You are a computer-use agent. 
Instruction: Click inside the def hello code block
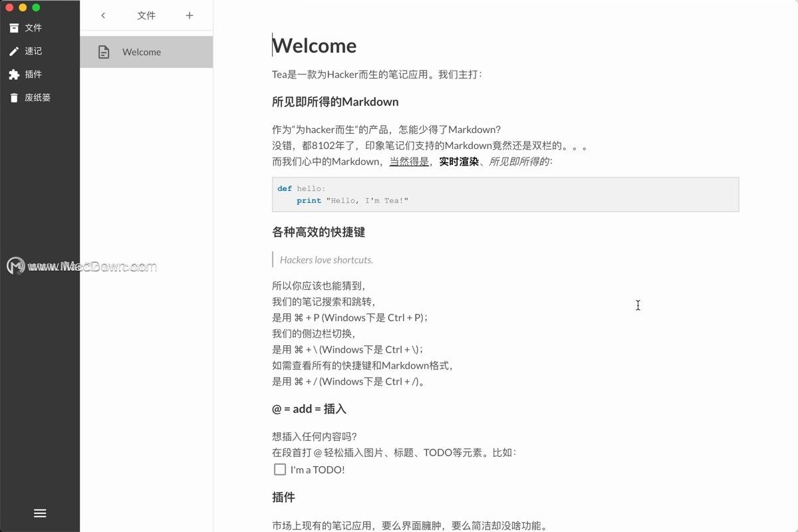[x=505, y=194]
